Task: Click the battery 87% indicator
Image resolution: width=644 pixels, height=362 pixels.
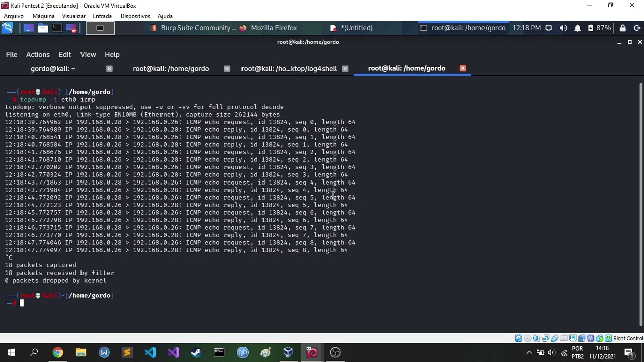Action: pos(599,28)
